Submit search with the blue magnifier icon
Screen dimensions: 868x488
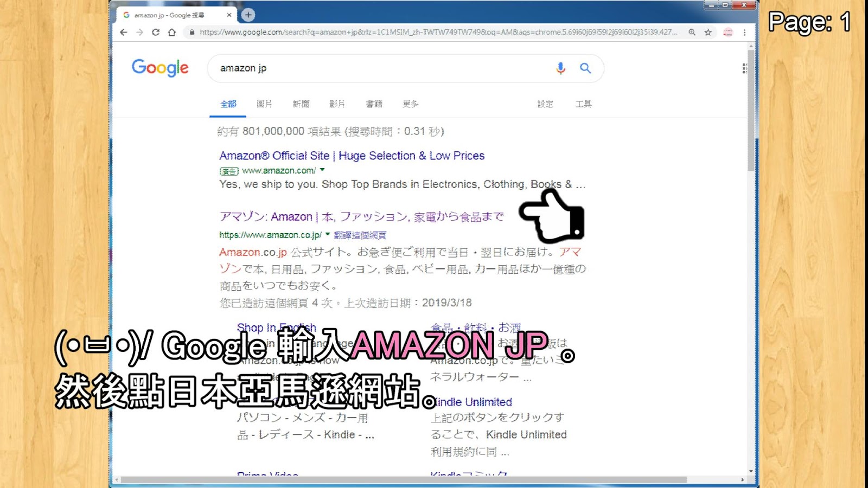pyautogui.click(x=585, y=68)
